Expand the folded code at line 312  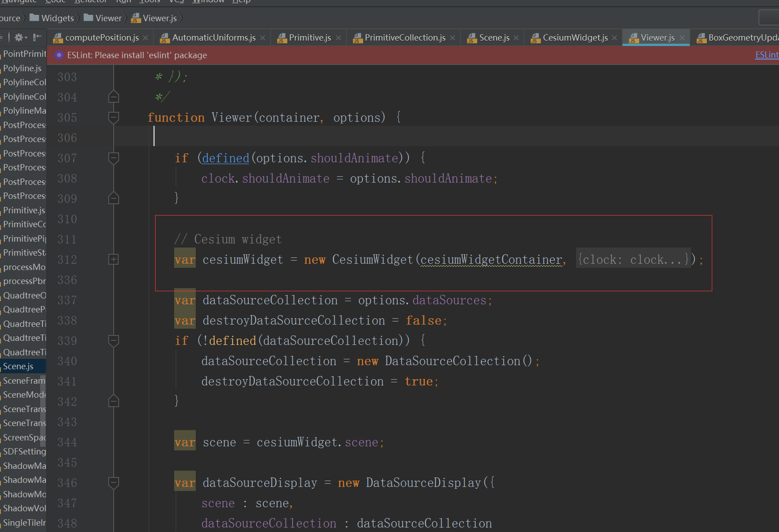coord(114,259)
